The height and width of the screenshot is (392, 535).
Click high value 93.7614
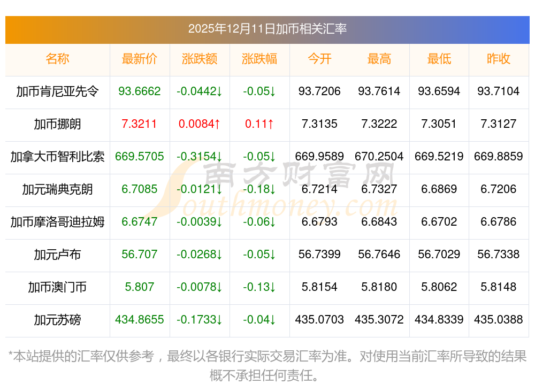click(379, 91)
